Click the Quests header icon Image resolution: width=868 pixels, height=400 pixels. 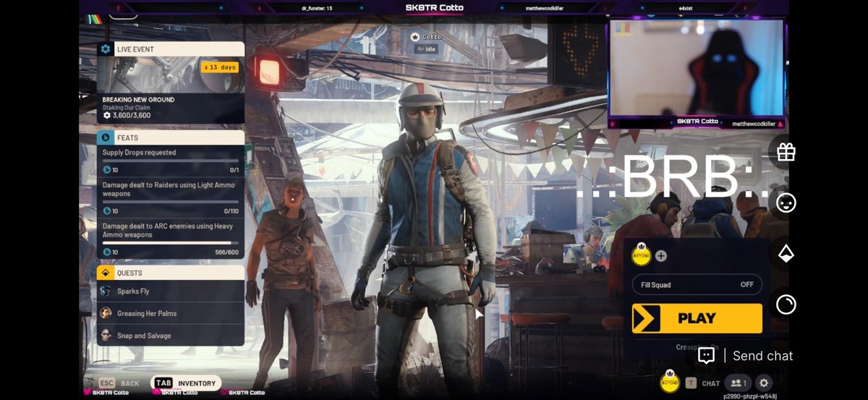106,273
